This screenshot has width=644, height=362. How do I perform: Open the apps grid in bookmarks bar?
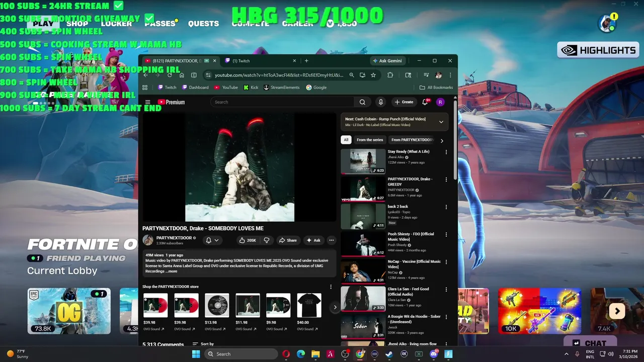[x=145, y=87]
